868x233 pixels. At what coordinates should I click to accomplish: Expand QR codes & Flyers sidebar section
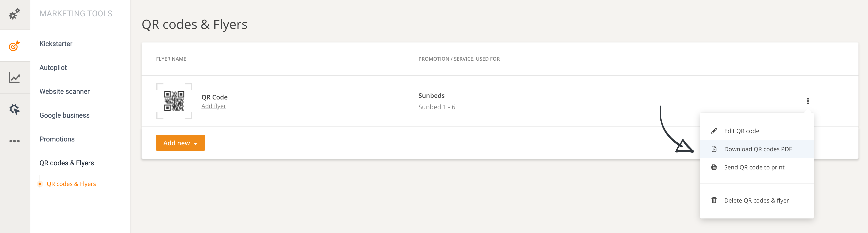(67, 163)
